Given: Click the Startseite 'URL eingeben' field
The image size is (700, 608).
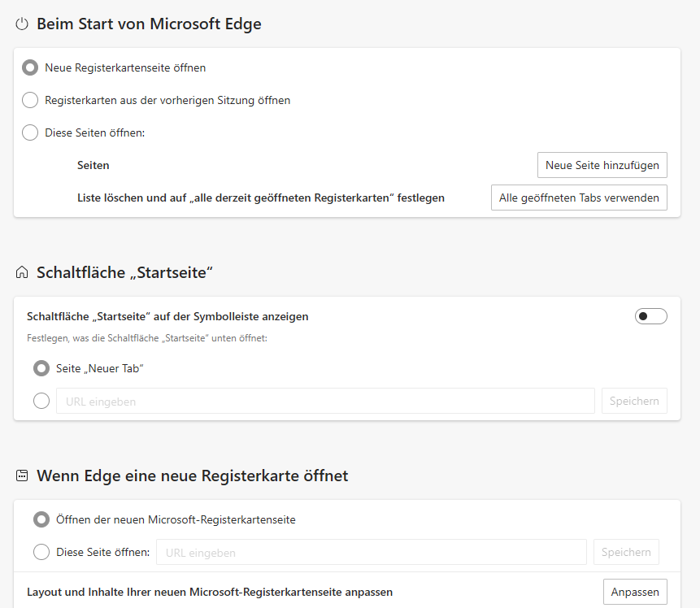Looking at the screenshot, I should click(x=325, y=401).
